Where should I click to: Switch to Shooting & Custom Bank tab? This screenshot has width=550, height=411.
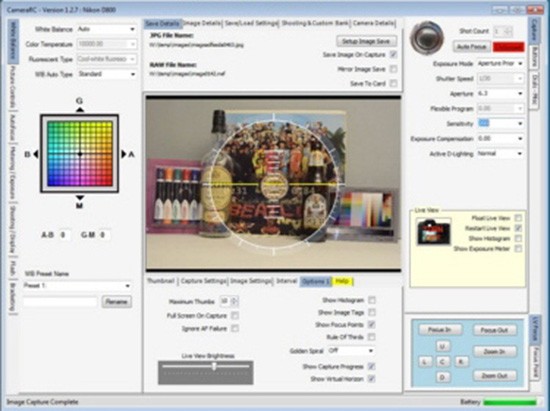click(x=315, y=23)
